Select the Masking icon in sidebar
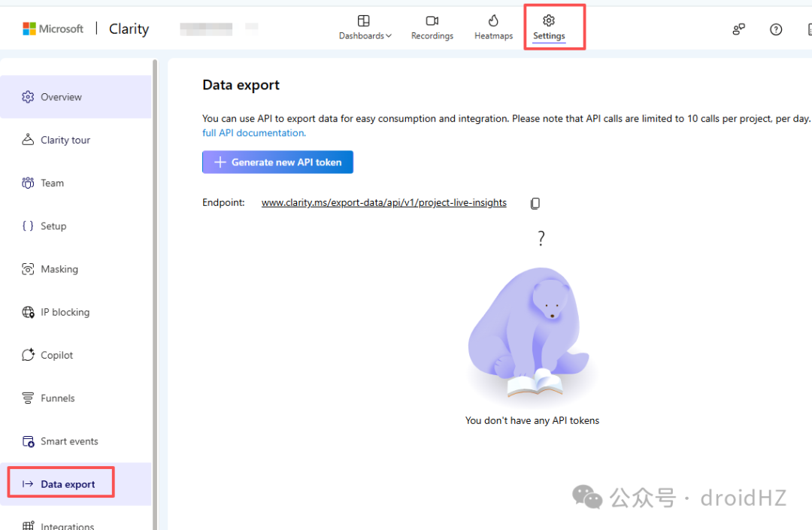 pyautogui.click(x=28, y=269)
